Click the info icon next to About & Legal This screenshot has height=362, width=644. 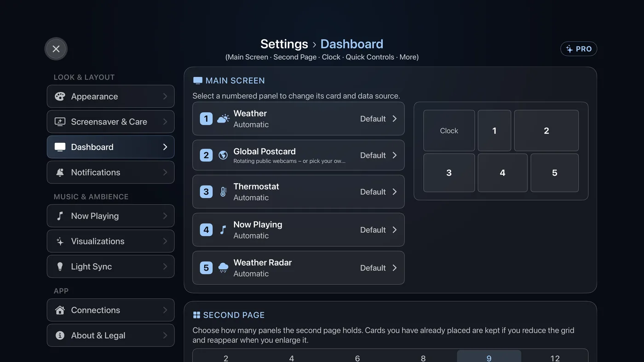click(60, 335)
